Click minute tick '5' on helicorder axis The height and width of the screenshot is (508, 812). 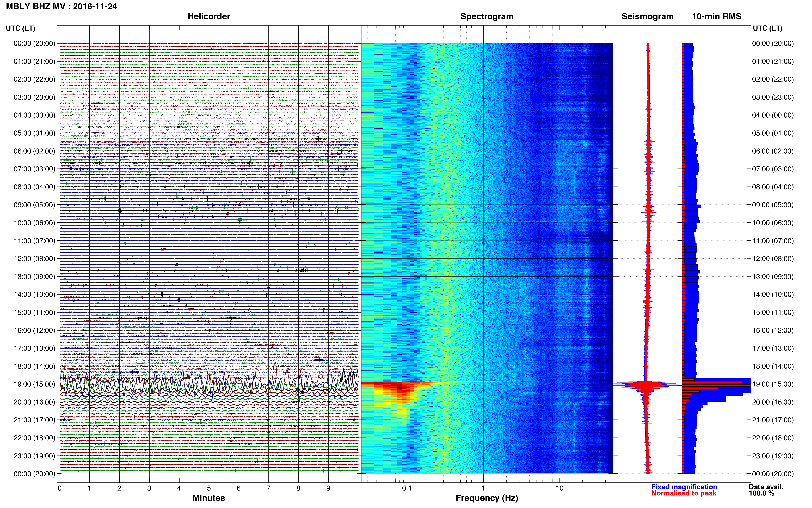pos(209,488)
